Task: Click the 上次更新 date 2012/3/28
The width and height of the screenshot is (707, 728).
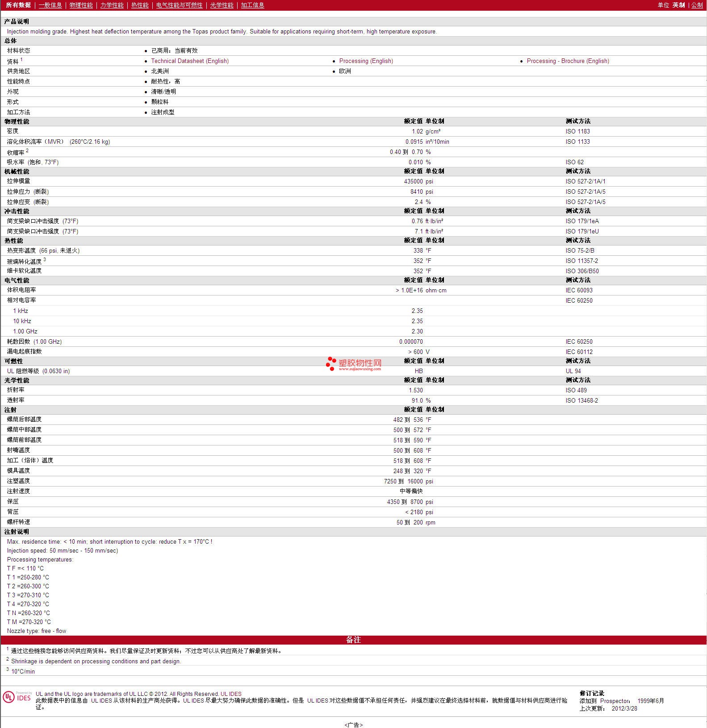Action: (624, 708)
